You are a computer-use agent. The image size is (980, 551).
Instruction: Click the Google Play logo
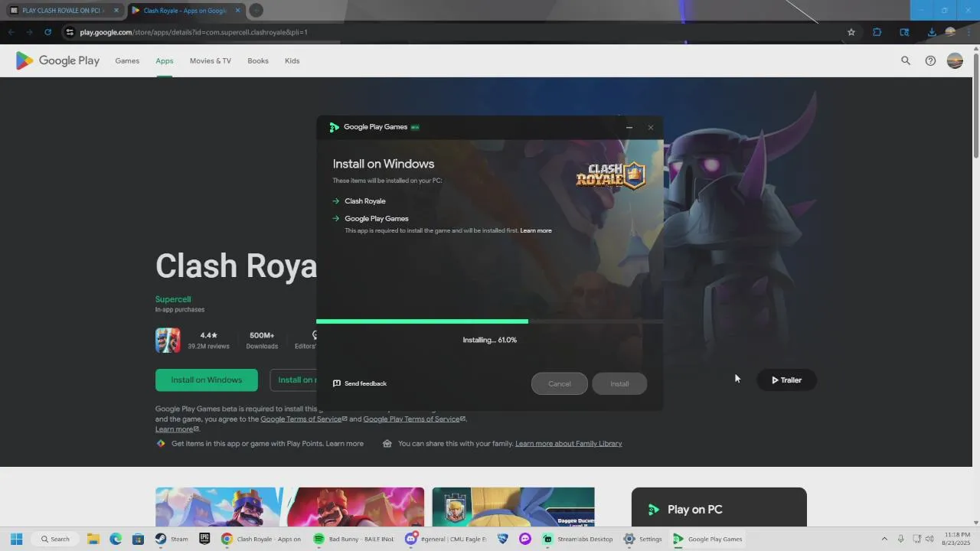[x=57, y=61]
